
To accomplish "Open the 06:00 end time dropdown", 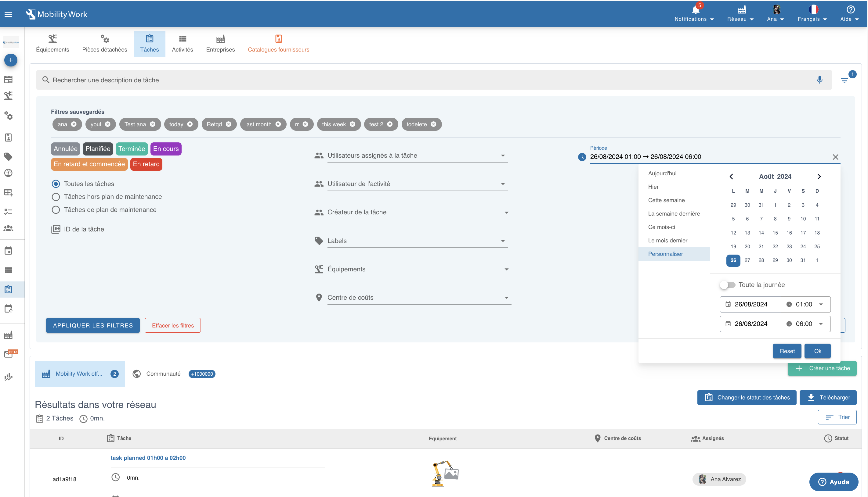I will click(820, 324).
